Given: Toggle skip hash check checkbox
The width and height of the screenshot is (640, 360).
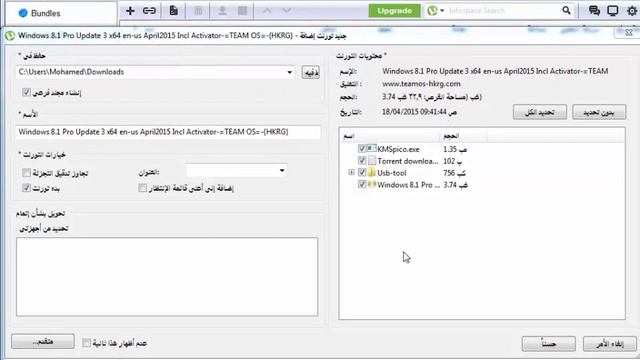Looking at the screenshot, I should (27, 173).
